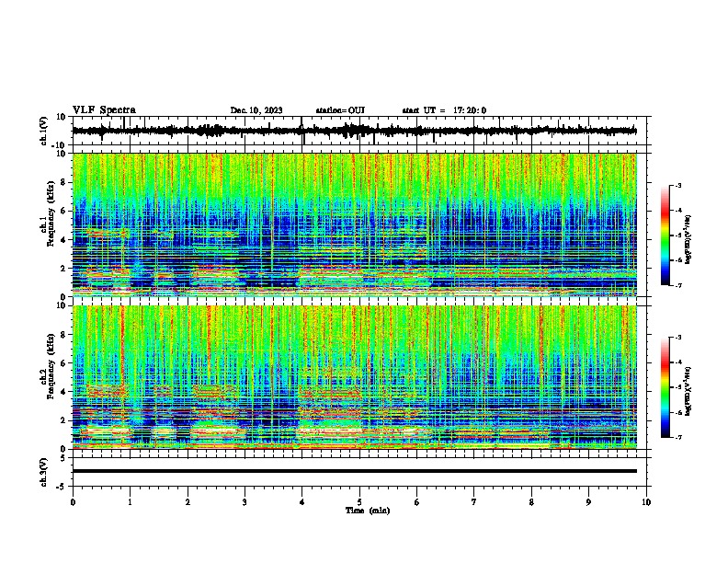Click time axis tick label "3"
Image resolution: width=728 pixels, height=563 pixels.
(x=245, y=502)
